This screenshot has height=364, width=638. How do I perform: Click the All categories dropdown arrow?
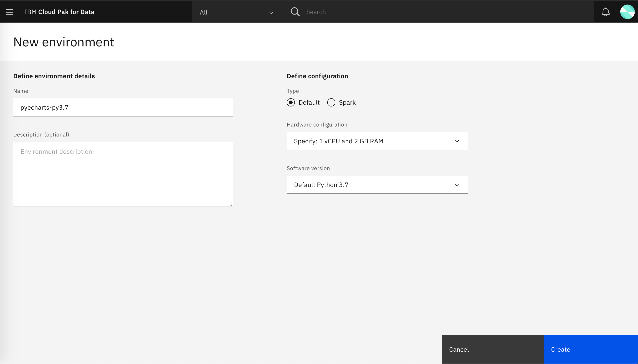(271, 12)
